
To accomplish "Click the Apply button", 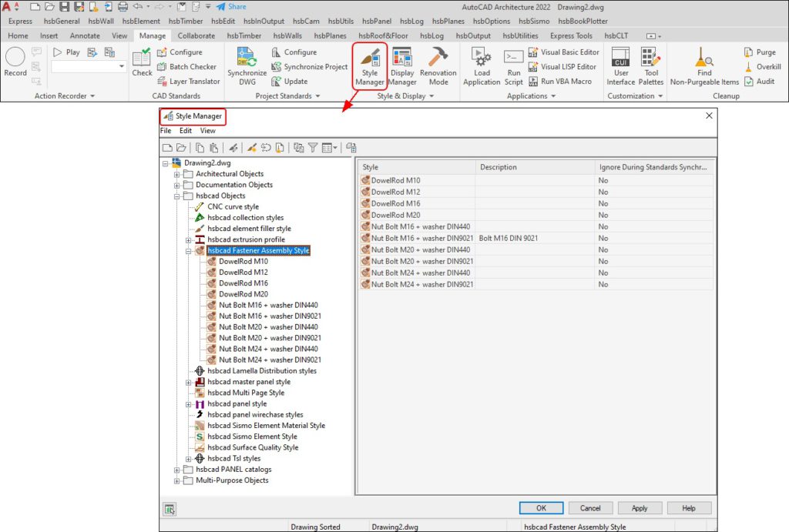I will 640,508.
